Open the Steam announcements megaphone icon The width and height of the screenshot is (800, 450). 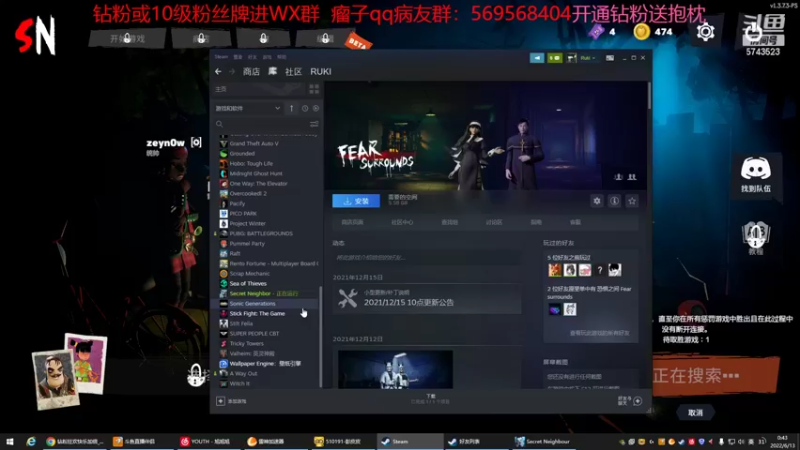(537, 58)
